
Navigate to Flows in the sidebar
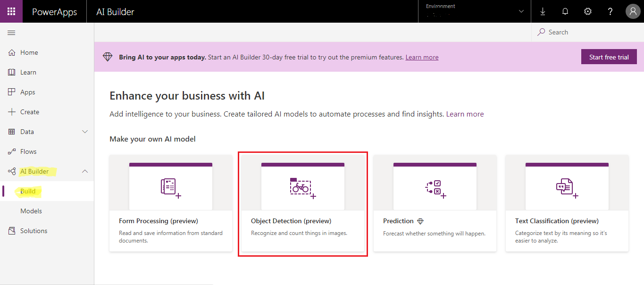[28, 151]
